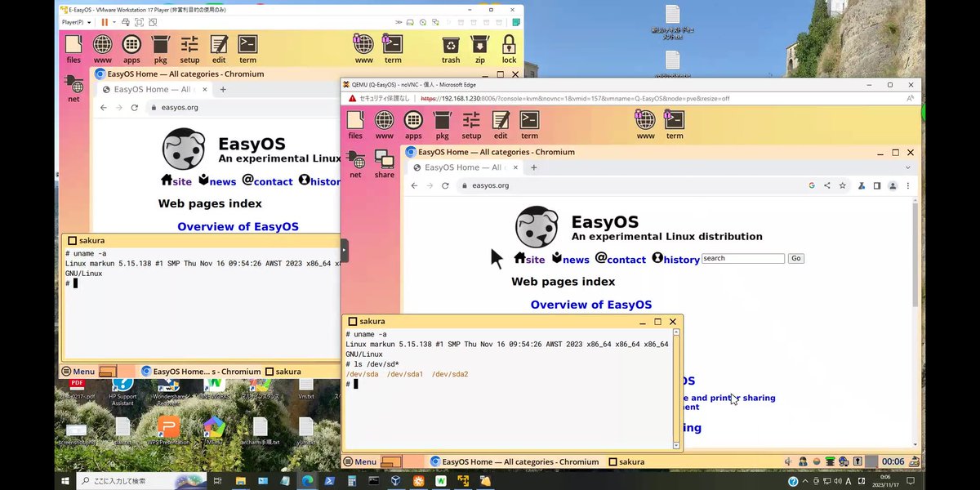Reload page in QEMU Chromium
Image resolution: width=980 pixels, height=490 pixels.
pyautogui.click(x=445, y=185)
